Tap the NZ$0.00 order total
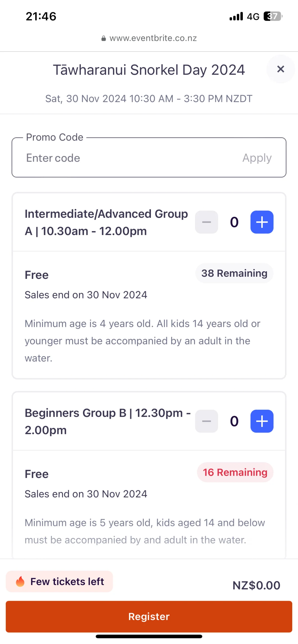Image resolution: width=298 pixels, height=644 pixels. (x=256, y=585)
